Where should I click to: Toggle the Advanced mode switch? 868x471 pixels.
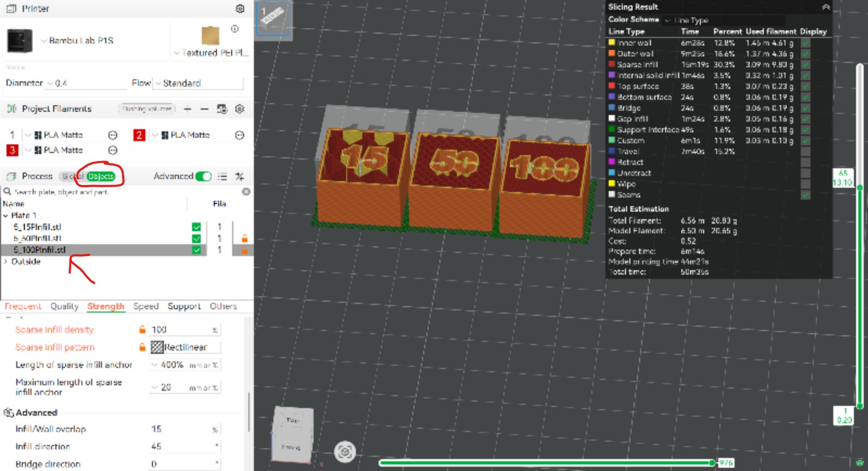203,176
